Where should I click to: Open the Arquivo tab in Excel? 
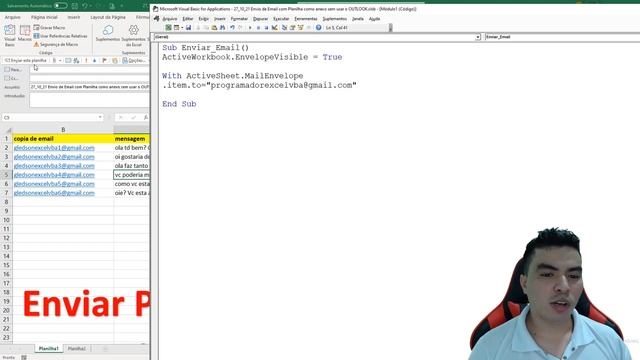coord(12,17)
